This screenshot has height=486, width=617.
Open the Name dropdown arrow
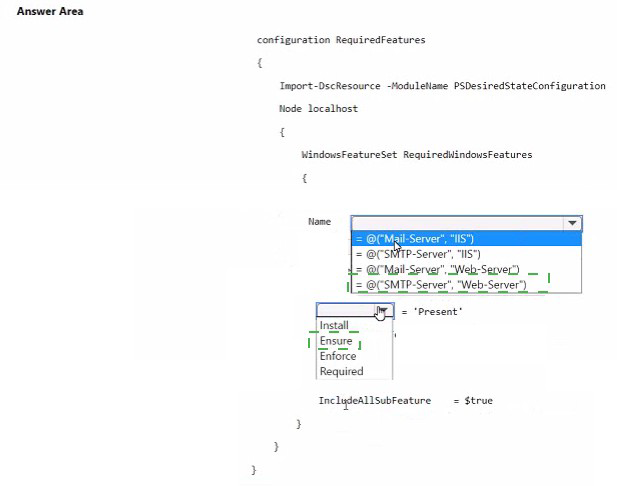571,224
